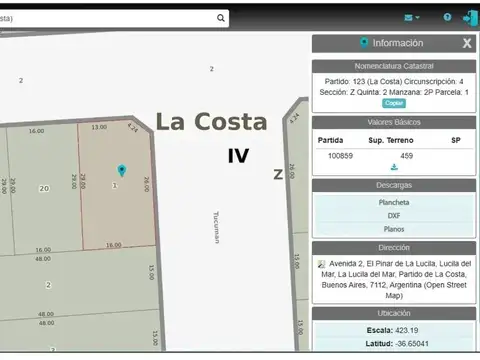
Task: Click the search magnifier icon
Action: (221, 18)
